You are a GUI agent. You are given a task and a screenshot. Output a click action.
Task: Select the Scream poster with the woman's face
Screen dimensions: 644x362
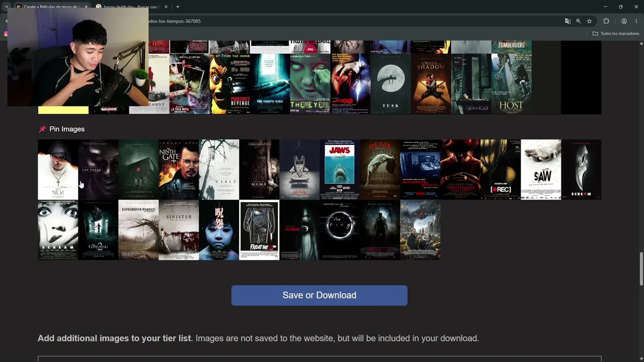[x=58, y=230]
